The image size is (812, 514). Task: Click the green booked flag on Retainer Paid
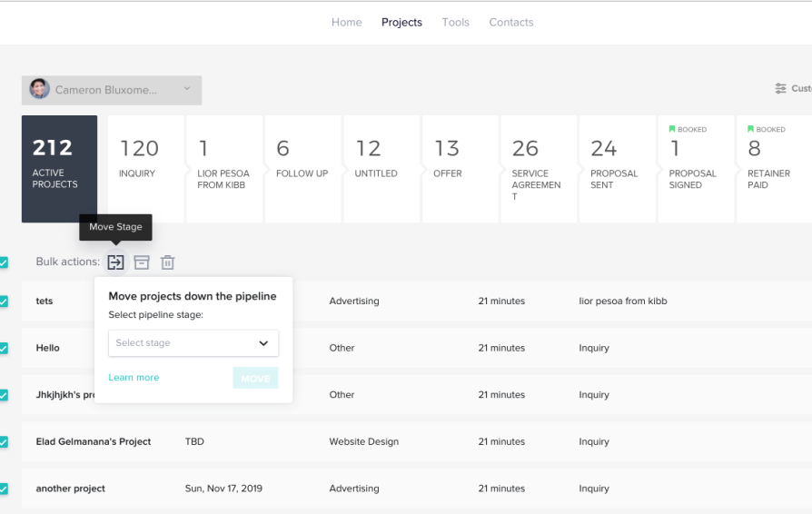(750, 129)
